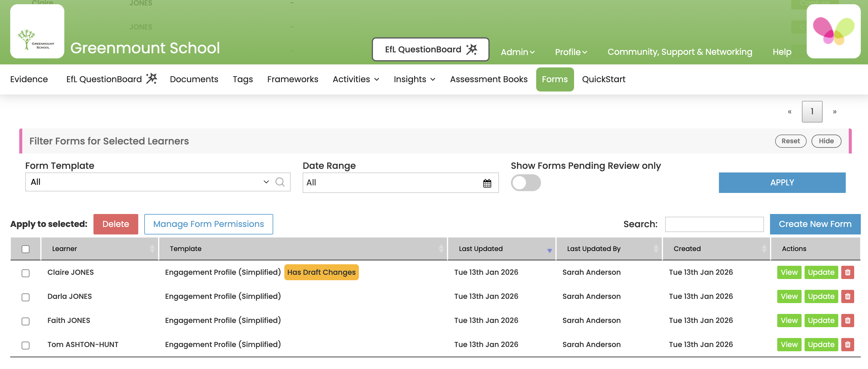The image size is (868, 369).
Task: Delete Claire JONES form via trash icon
Action: [x=848, y=272]
